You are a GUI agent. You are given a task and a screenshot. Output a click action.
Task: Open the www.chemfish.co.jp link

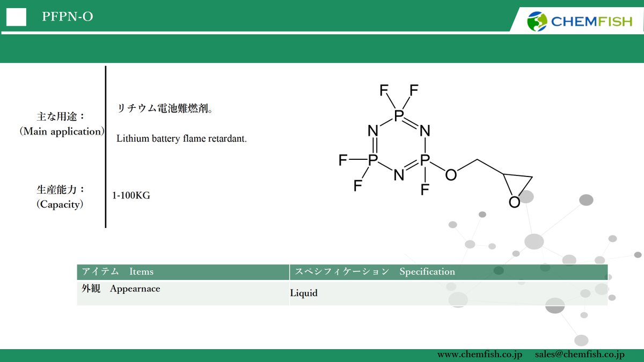[x=480, y=354]
